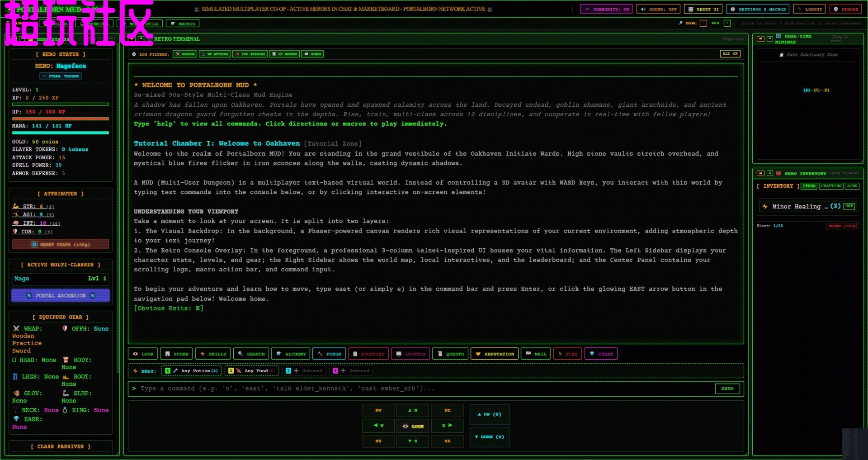
Task: Open the Achs inventory tab
Action: [852, 186]
